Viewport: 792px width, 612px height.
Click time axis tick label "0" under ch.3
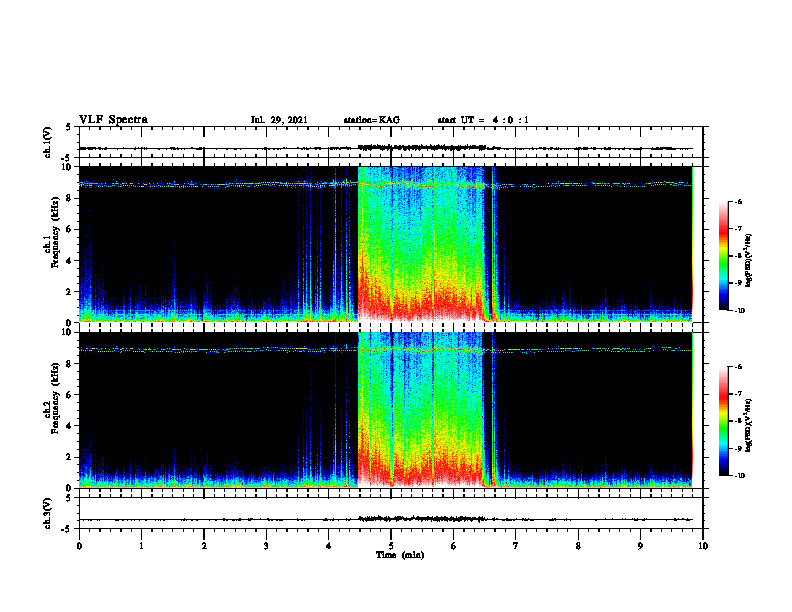79,546
